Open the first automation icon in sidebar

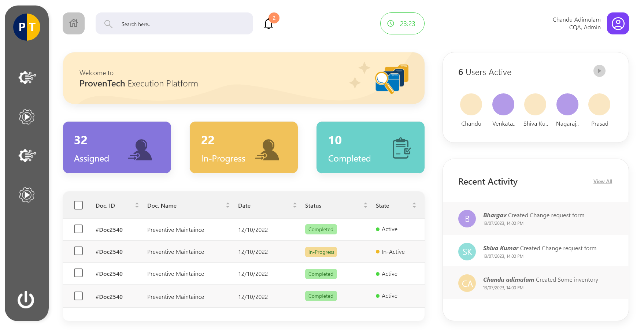coord(26,77)
